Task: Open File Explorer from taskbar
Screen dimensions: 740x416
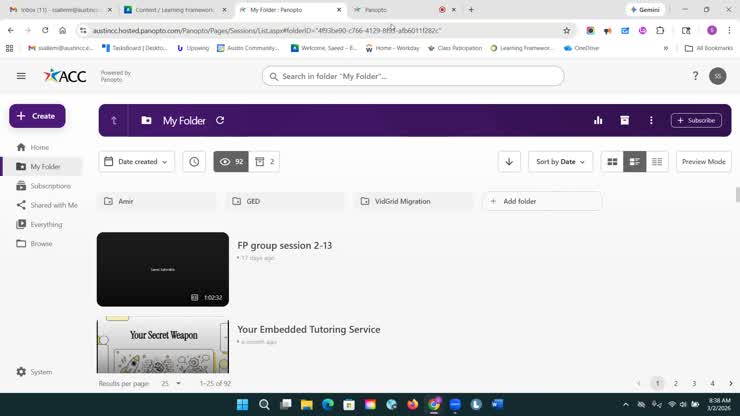Action: pyautogui.click(x=307, y=404)
